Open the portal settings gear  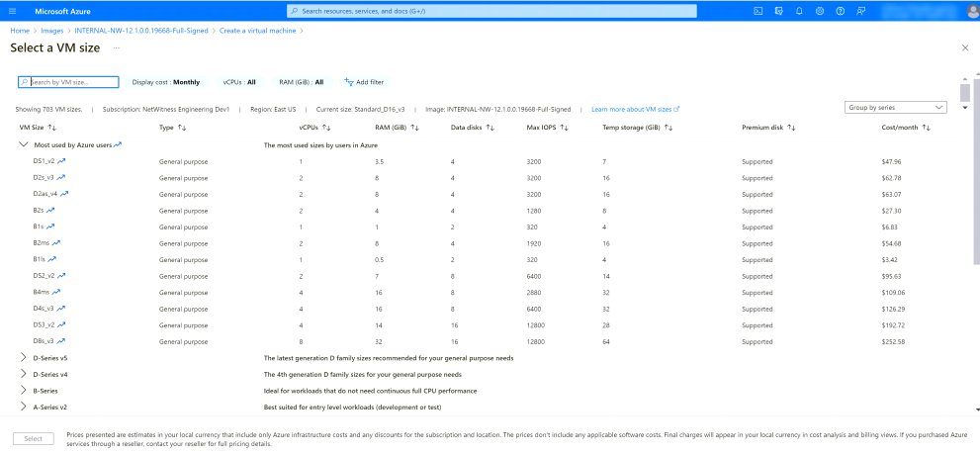(820, 11)
